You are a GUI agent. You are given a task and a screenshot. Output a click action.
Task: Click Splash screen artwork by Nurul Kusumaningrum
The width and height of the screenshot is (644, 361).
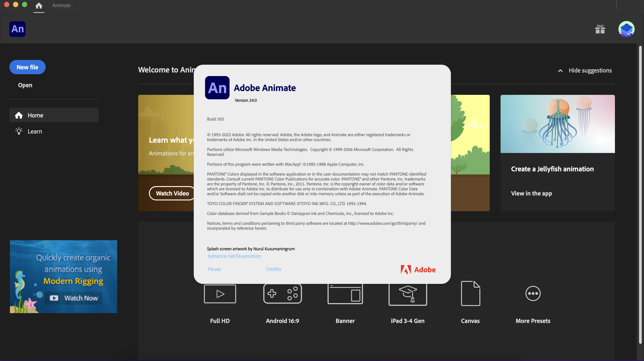(251, 249)
